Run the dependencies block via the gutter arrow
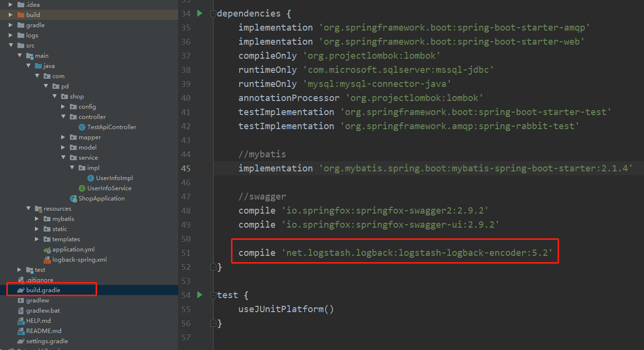The width and height of the screenshot is (644, 350). 199,13
